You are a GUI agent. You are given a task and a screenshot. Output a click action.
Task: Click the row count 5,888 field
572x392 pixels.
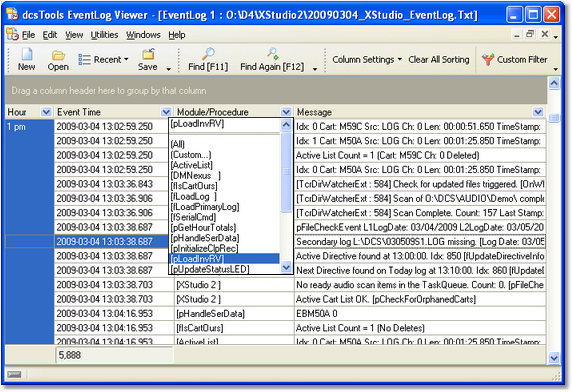[114, 355]
